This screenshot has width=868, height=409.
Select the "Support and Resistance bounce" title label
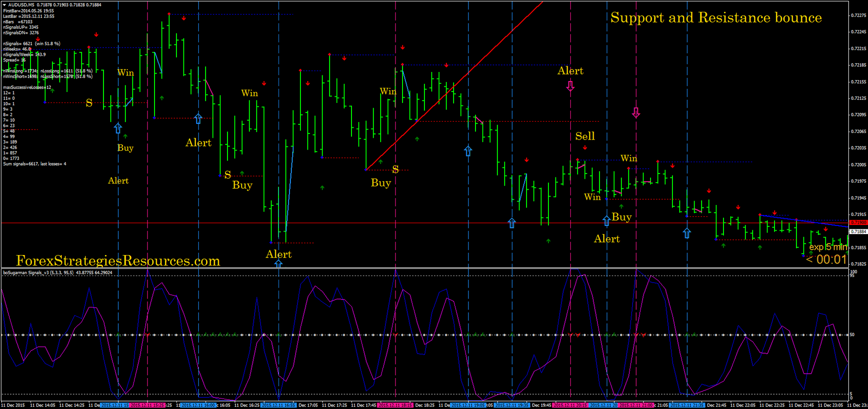(716, 18)
